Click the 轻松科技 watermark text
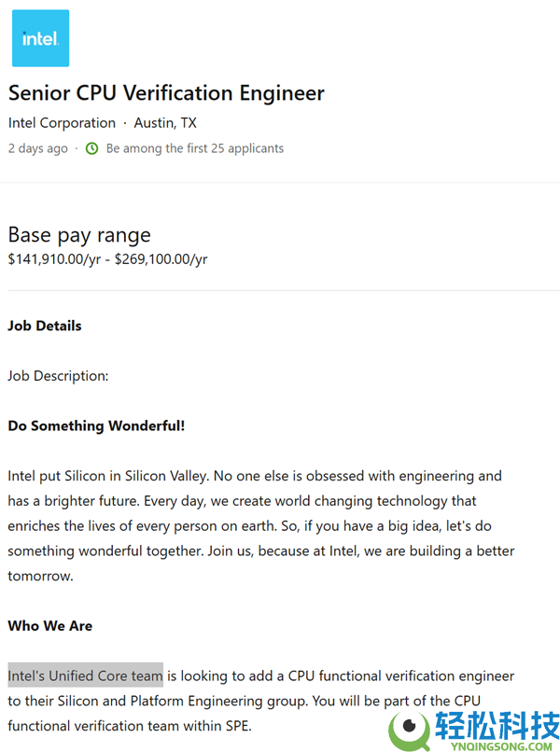The width and height of the screenshot is (560, 752). point(497,724)
